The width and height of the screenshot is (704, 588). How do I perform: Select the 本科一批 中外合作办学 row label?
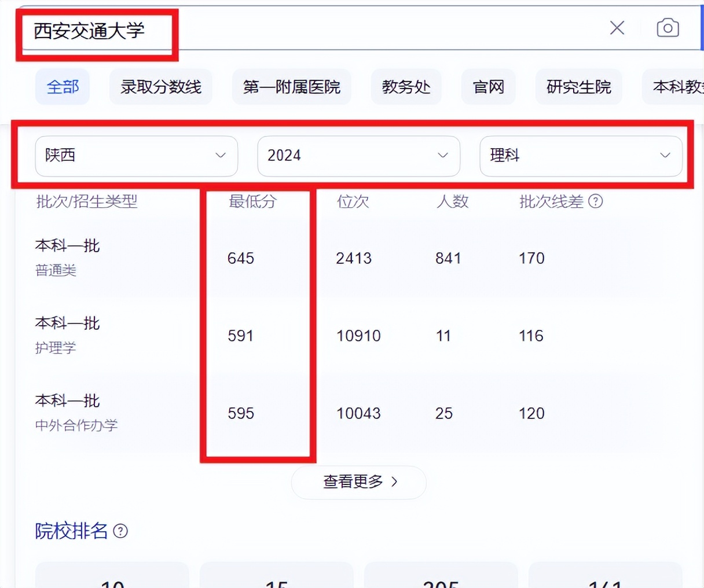pyautogui.click(x=76, y=413)
